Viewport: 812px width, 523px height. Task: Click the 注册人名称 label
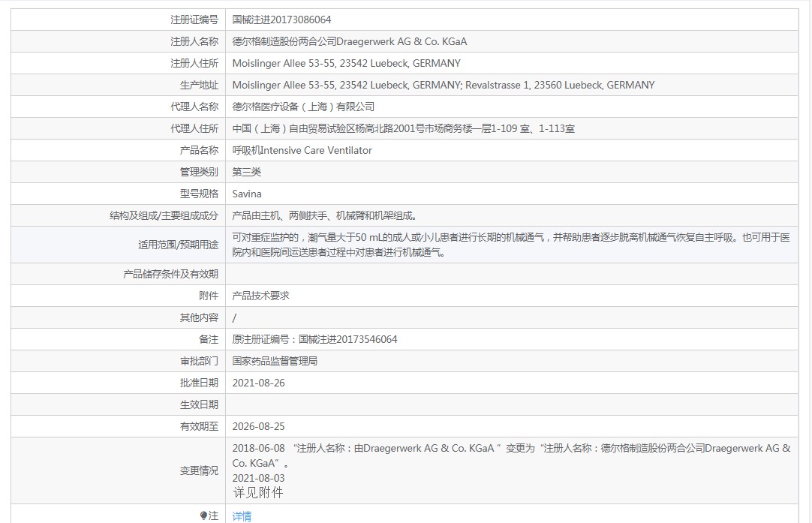[x=194, y=41]
